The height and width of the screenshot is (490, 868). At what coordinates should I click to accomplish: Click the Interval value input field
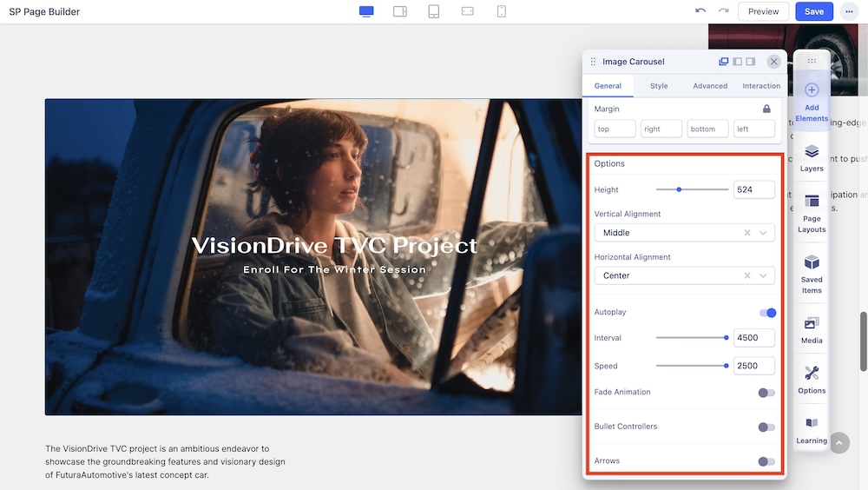[x=753, y=338]
